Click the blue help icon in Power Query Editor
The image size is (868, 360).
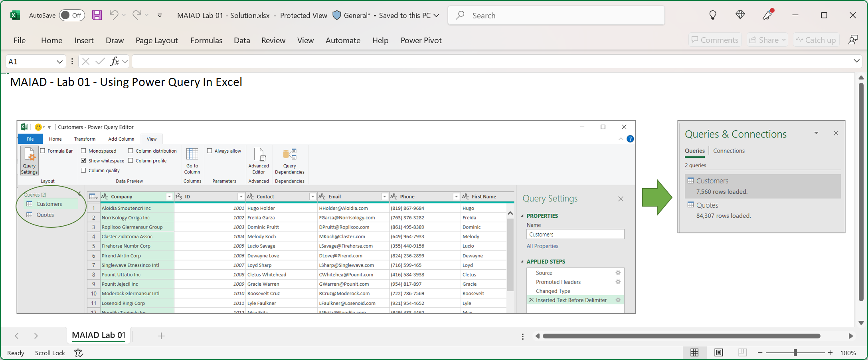tap(630, 139)
